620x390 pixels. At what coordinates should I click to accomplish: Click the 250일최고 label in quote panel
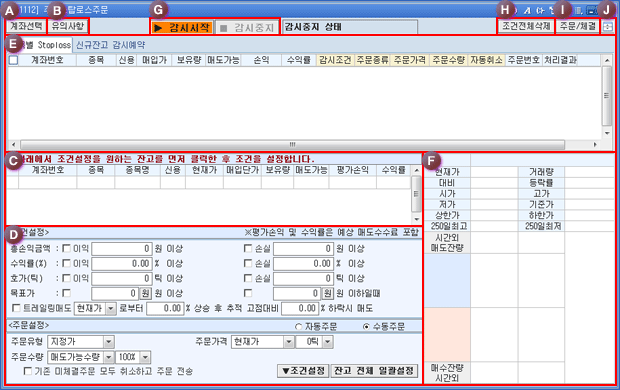(x=447, y=226)
